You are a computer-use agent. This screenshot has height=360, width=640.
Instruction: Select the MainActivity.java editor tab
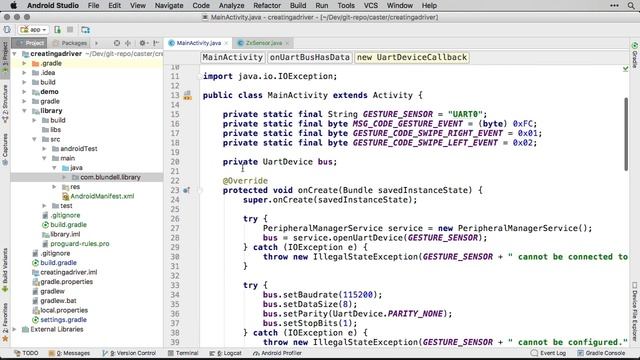click(198, 43)
